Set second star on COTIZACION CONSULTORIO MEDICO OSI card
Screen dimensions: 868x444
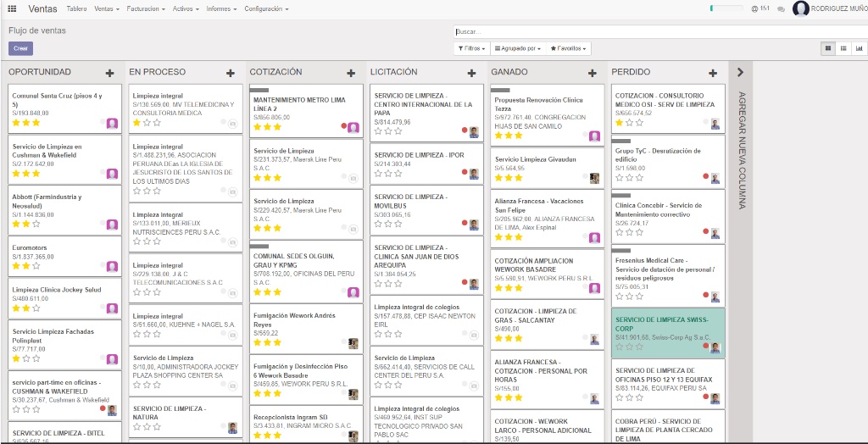(630, 122)
